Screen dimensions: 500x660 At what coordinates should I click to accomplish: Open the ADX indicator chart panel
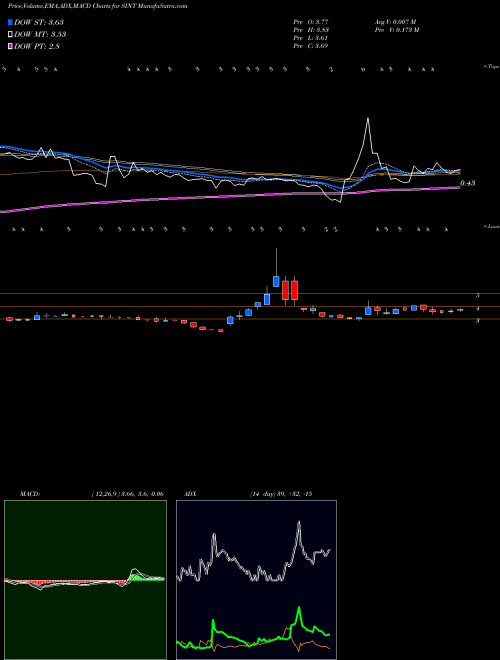point(256,580)
